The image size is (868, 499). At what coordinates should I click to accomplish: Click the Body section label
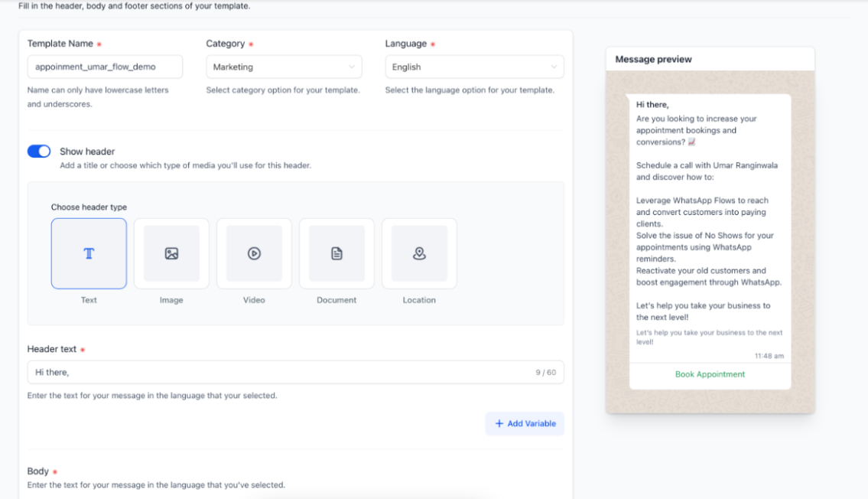coord(38,471)
